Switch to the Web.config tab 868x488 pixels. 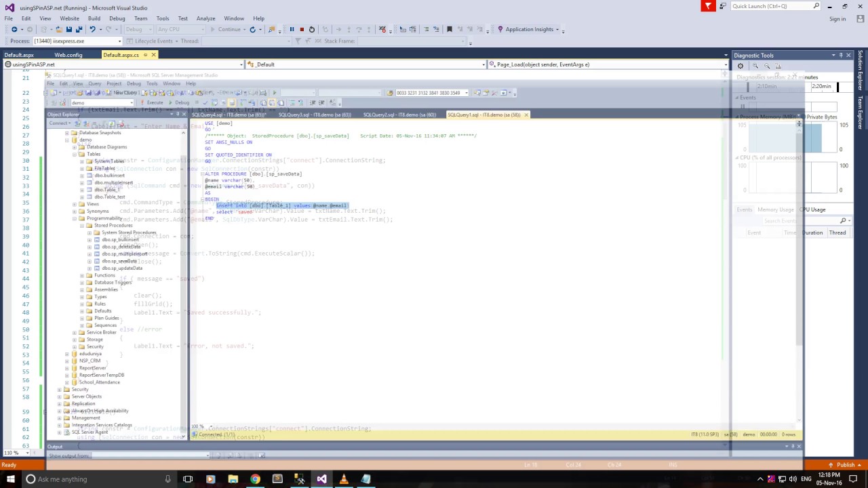(x=68, y=55)
